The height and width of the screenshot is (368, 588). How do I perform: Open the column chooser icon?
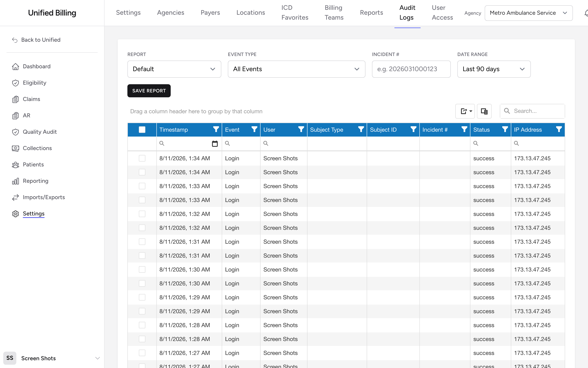pyautogui.click(x=484, y=111)
